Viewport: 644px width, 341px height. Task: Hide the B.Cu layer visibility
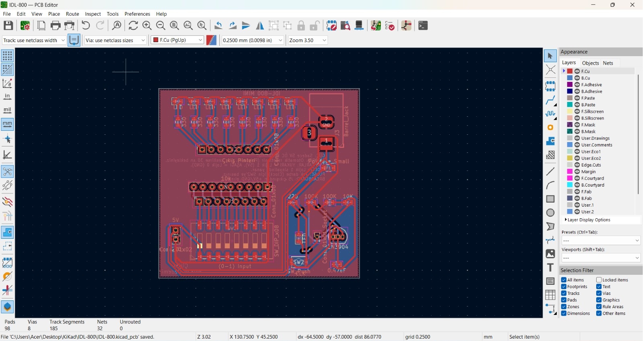(577, 78)
